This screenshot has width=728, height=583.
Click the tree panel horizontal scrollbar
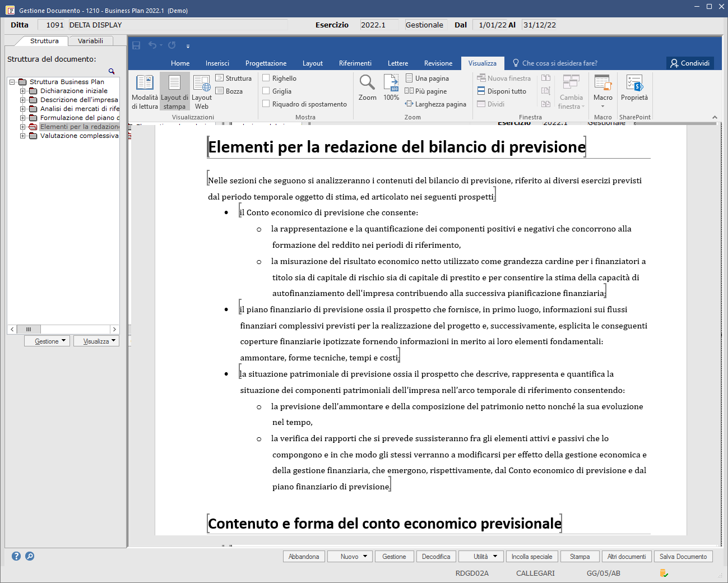pyautogui.click(x=63, y=329)
